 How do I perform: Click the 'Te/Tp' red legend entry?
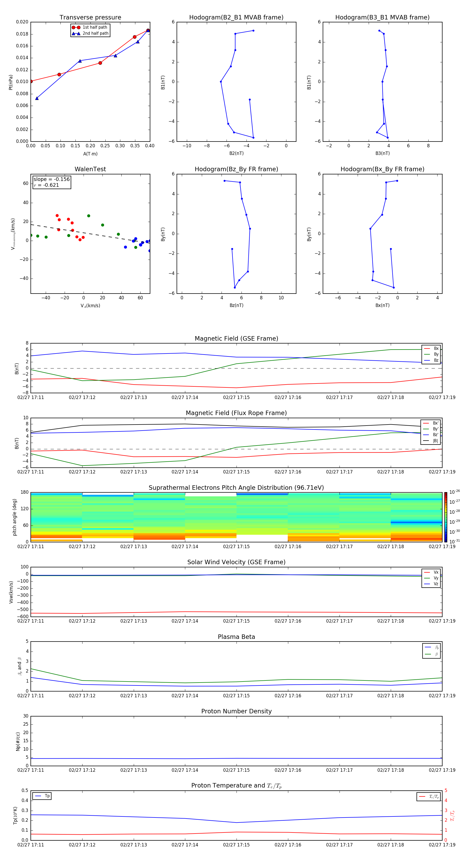[x=429, y=797]
